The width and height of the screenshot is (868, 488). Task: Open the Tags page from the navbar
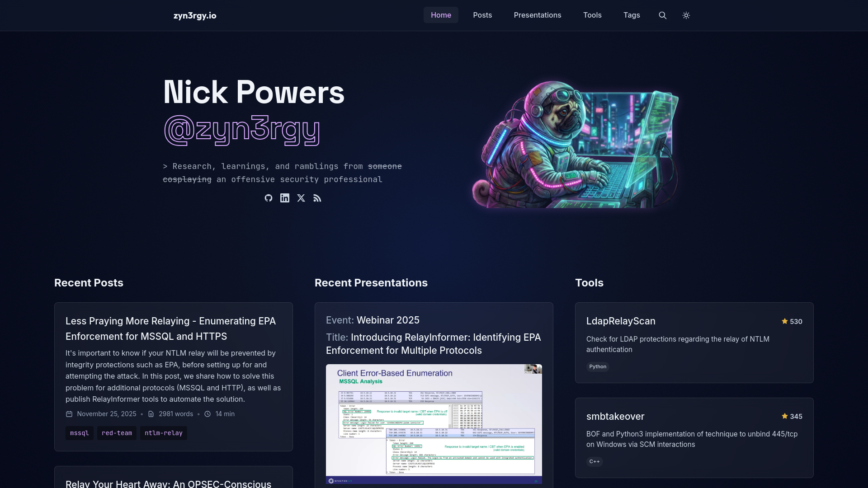pos(632,15)
